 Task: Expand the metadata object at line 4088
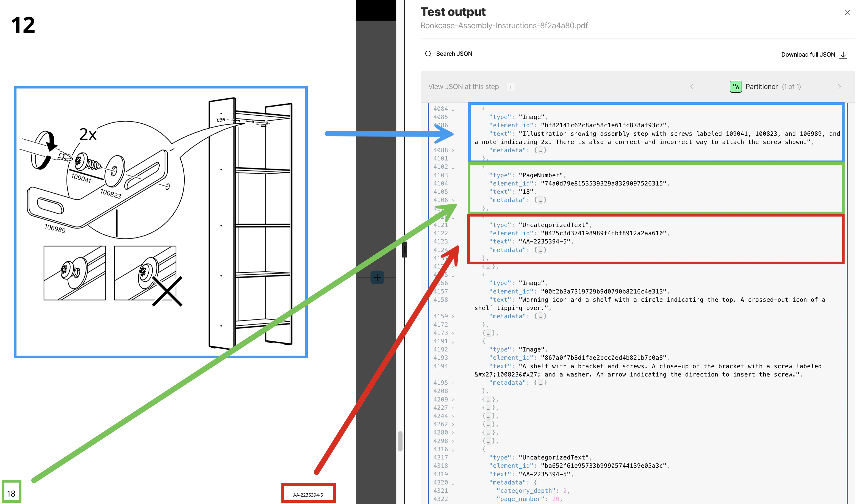pos(453,151)
